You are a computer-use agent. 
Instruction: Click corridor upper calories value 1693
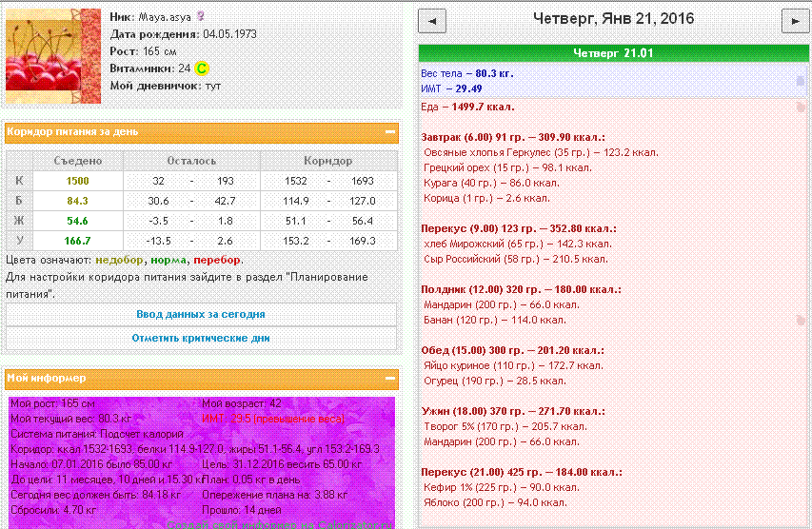pyautogui.click(x=363, y=181)
